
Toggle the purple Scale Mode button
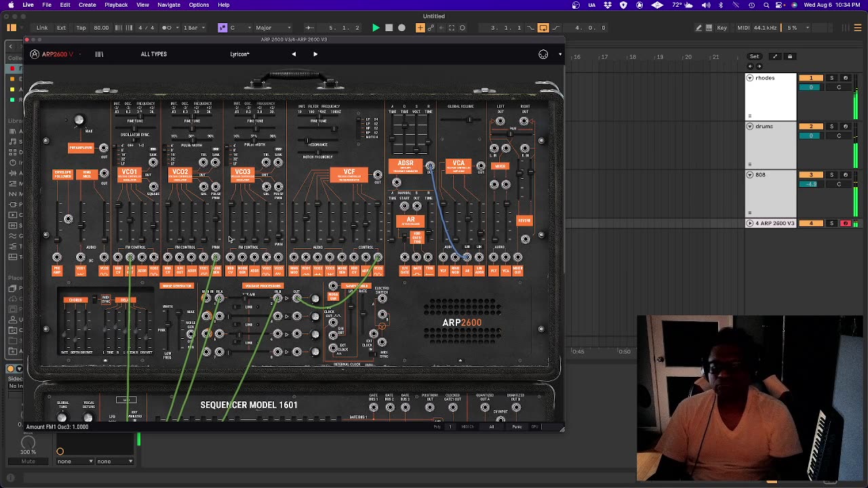point(222,28)
